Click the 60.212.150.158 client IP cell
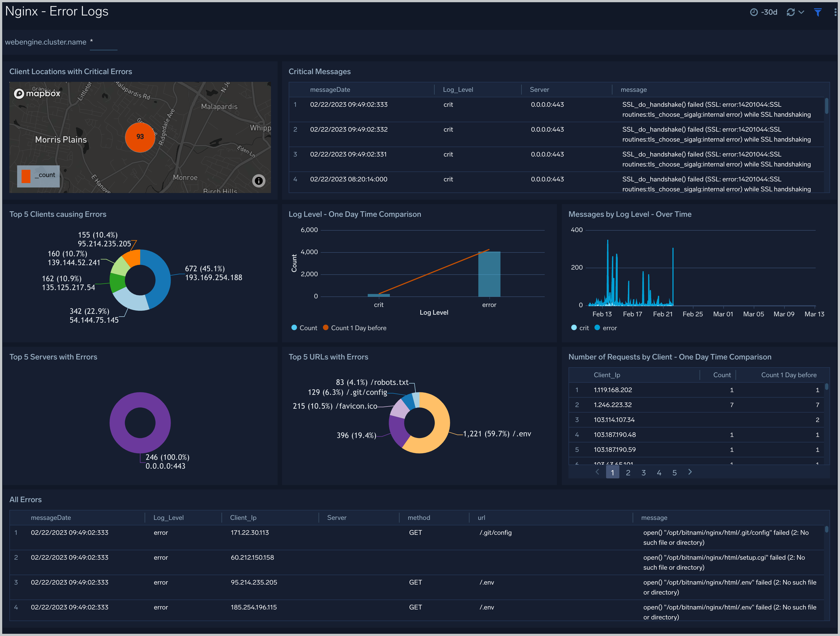840x636 pixels. (x=252, y=557)
